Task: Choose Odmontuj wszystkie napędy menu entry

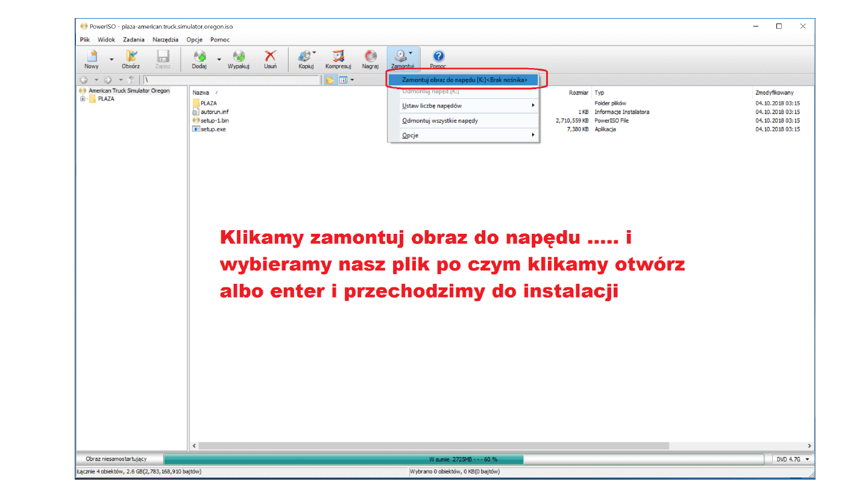Action: [440, 120]
